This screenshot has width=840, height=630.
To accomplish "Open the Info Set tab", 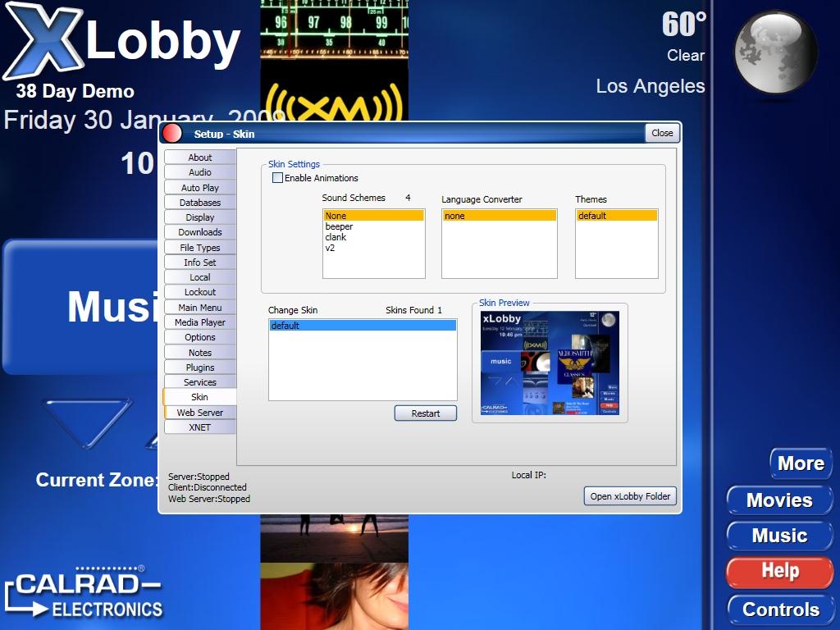I will coord(200,262).
